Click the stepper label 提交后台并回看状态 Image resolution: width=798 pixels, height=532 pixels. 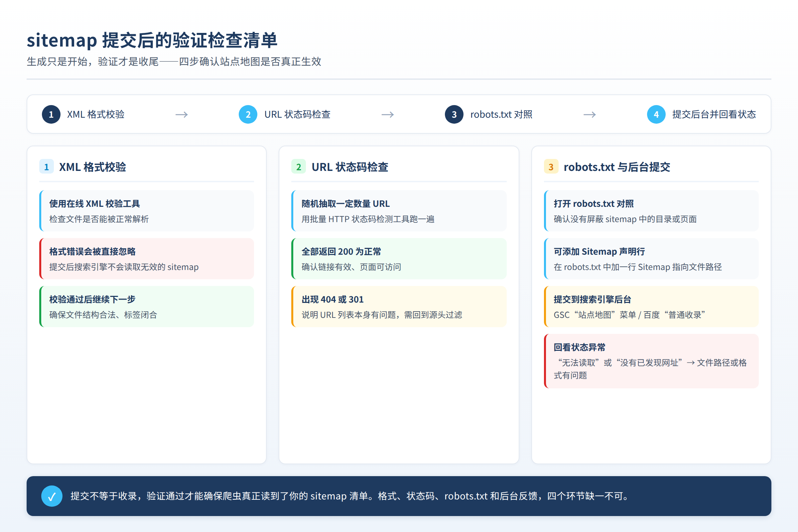(714, 114)
